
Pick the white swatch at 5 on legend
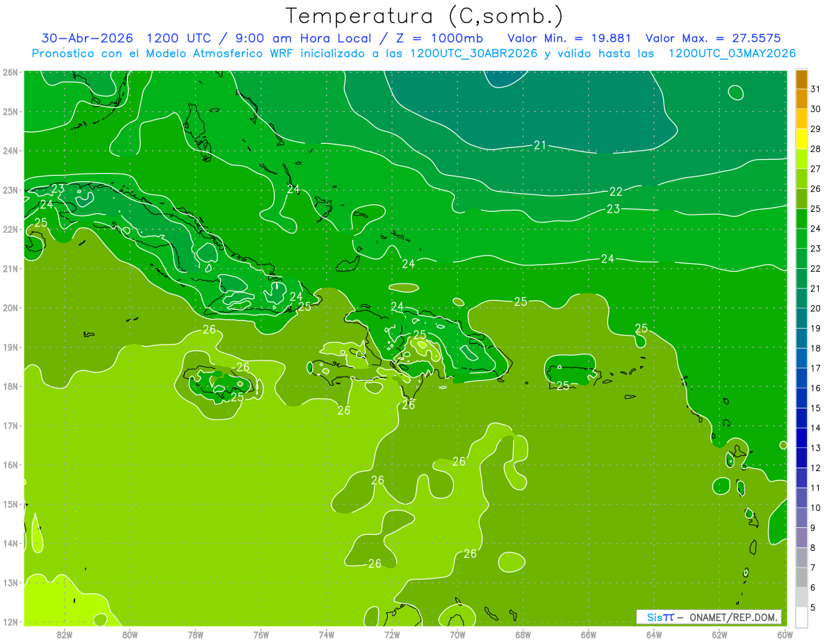(x=801, y=617)
